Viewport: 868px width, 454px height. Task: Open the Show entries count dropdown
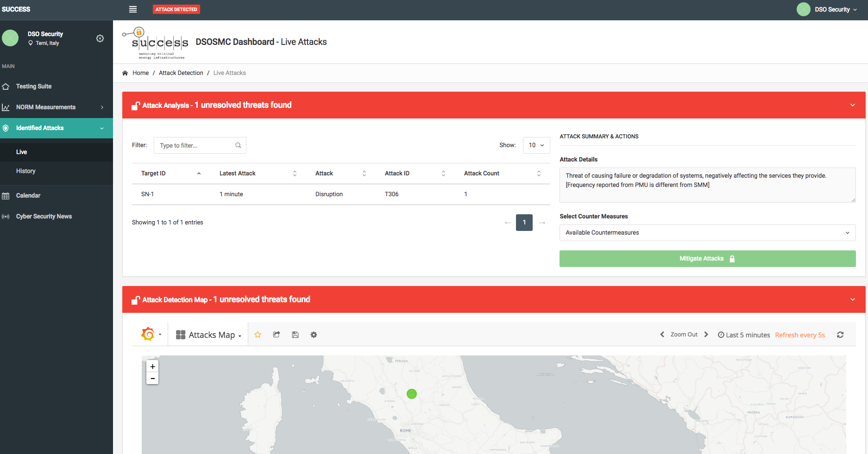(x=536, y=145)
